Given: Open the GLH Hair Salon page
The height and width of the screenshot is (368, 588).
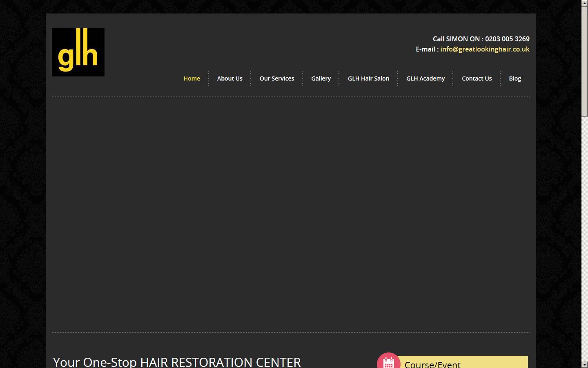Looking at the screenshot, I should click(368, 79).
